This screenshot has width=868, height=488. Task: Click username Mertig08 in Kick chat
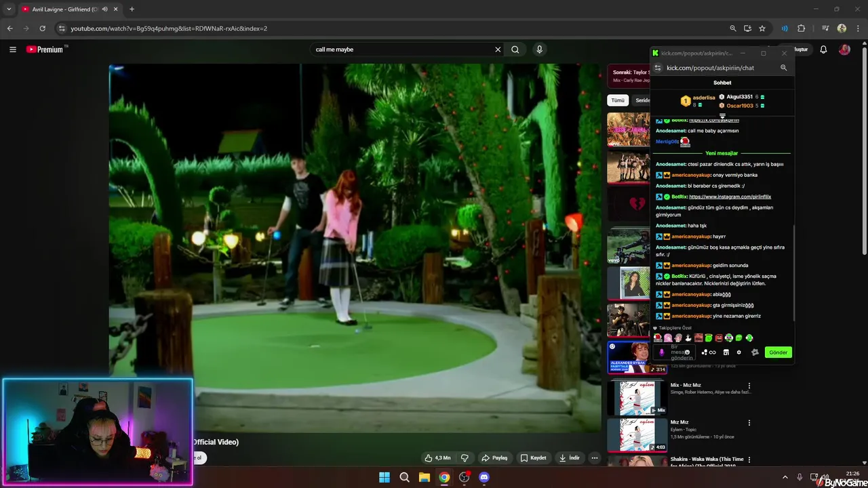pos(667,142)
